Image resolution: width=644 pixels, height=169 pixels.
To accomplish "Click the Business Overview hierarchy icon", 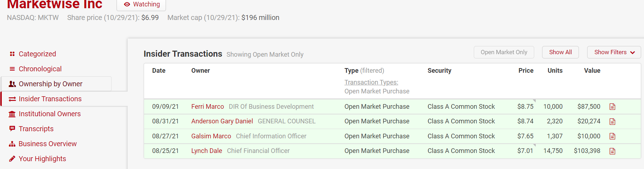I will click(x=12, y=144).
